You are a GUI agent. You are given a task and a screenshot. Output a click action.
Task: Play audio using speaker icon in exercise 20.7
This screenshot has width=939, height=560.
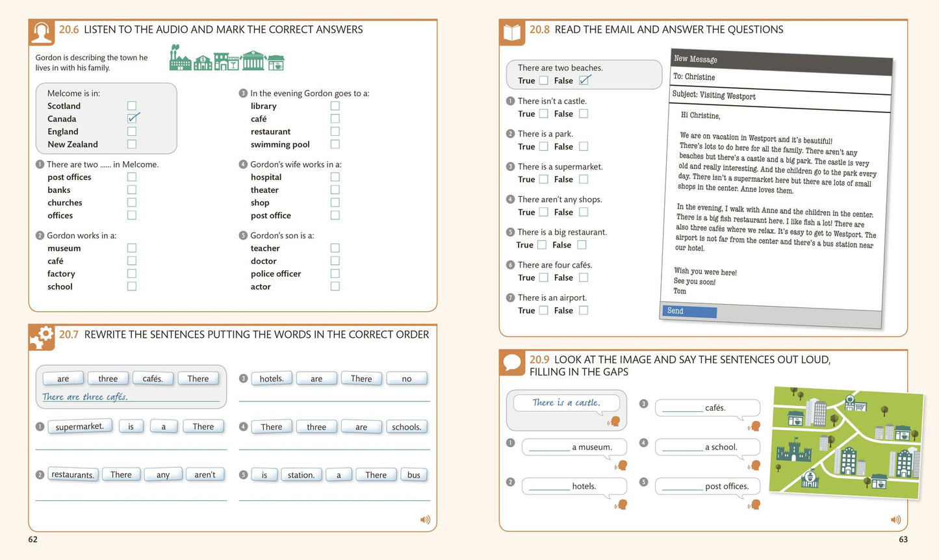425,520
